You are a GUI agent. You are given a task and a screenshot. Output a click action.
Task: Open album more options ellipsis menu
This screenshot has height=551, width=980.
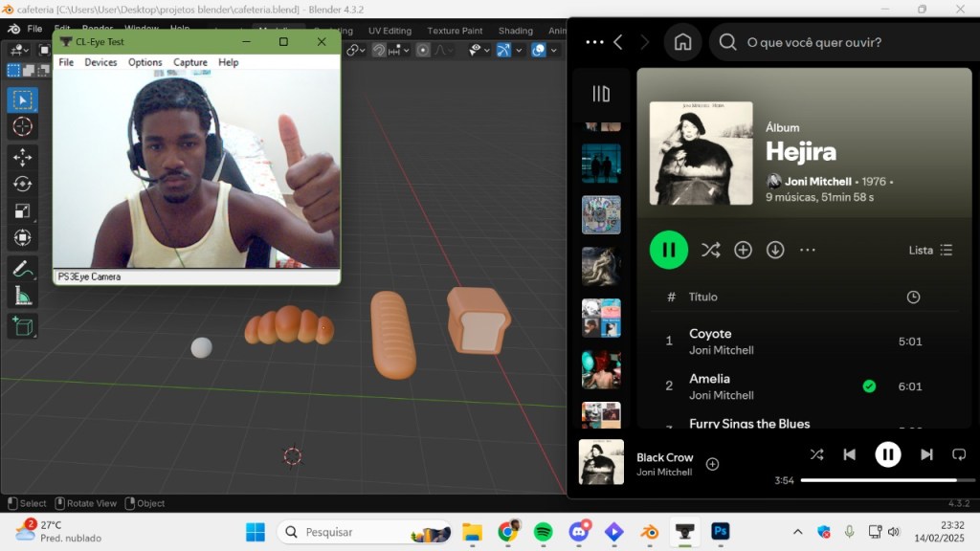coord(808,250)
